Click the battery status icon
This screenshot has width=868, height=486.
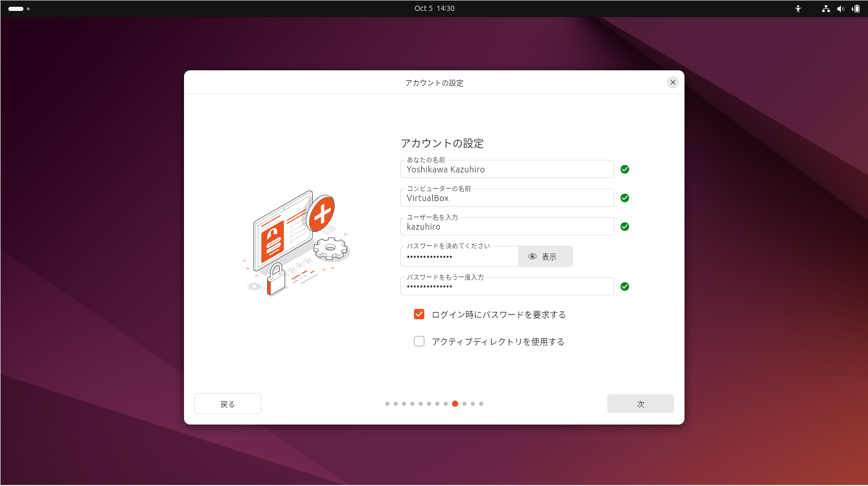click(855, 9)
